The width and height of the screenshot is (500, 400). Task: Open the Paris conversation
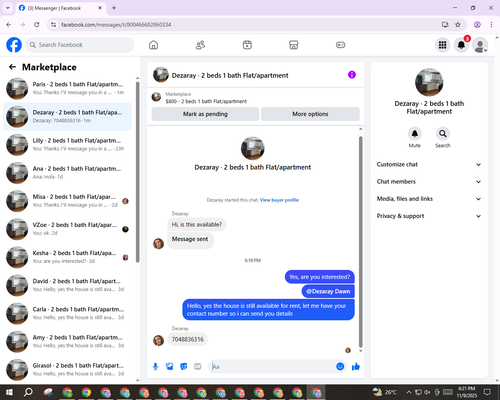pos(67,89)
